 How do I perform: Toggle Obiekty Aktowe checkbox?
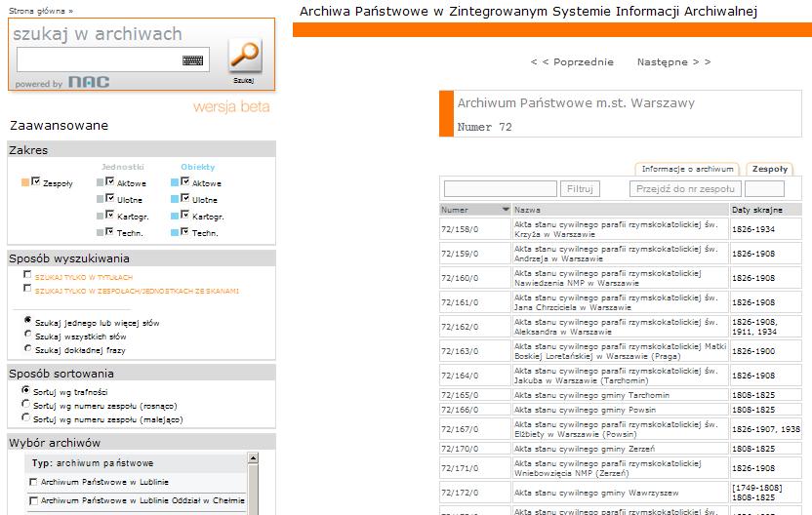(184, 181)
